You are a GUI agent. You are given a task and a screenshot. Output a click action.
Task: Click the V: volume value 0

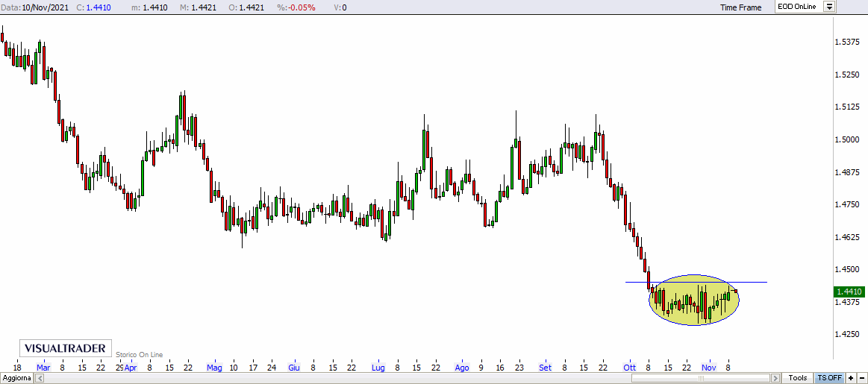pyautogui.click(x=344, y=7)
